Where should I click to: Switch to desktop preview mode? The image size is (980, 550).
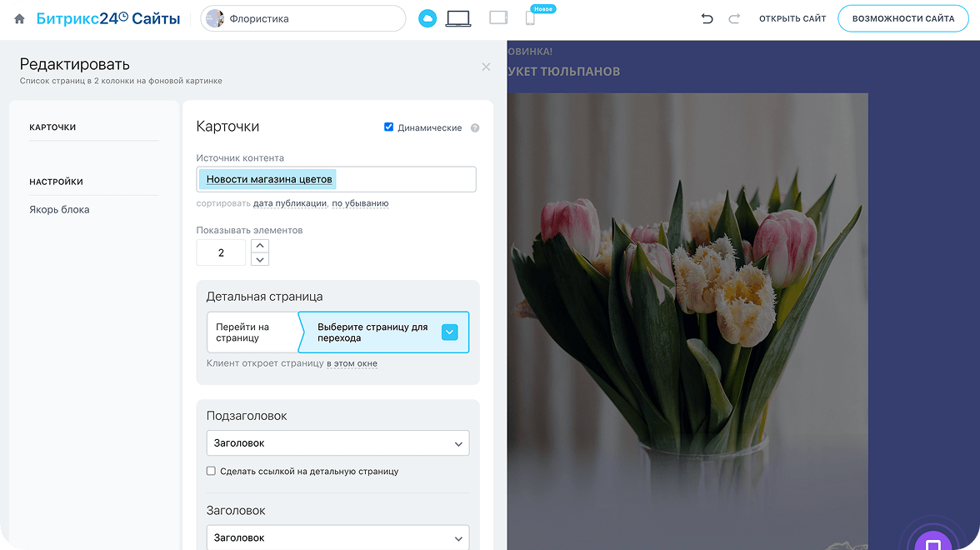(458, 18)
